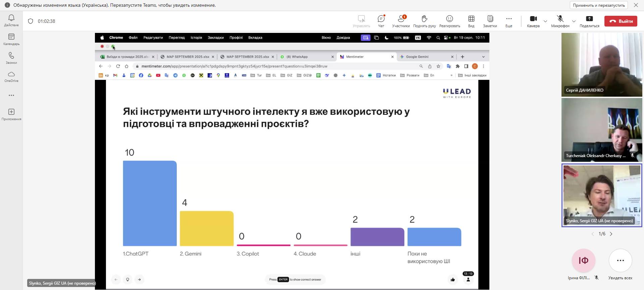Open the Reactions menu

449,21
